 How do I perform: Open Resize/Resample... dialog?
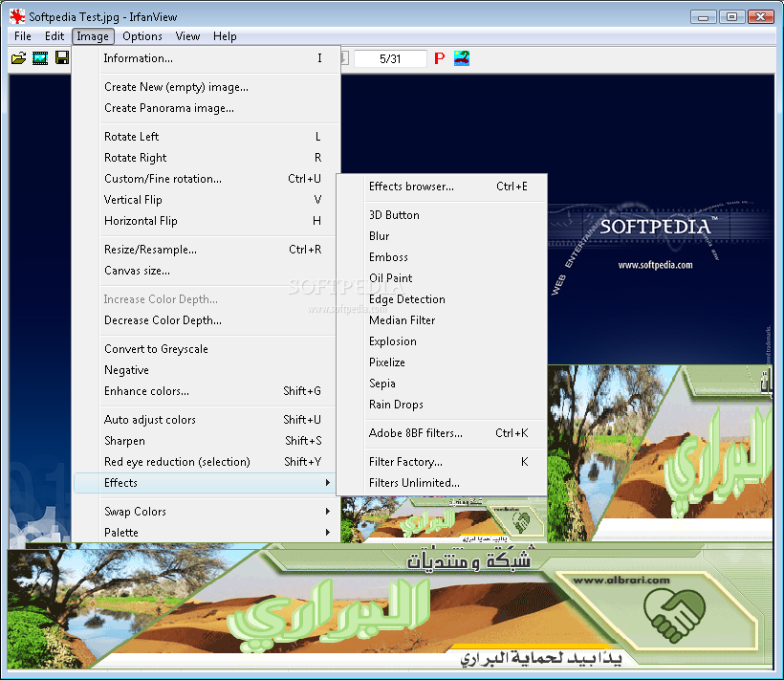(207, 250)
